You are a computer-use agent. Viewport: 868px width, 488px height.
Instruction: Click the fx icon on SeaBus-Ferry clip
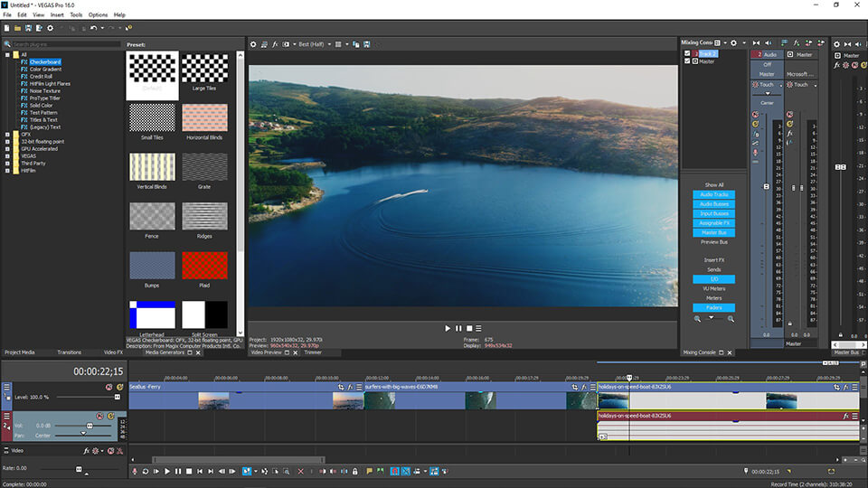(x=350, y=387)
